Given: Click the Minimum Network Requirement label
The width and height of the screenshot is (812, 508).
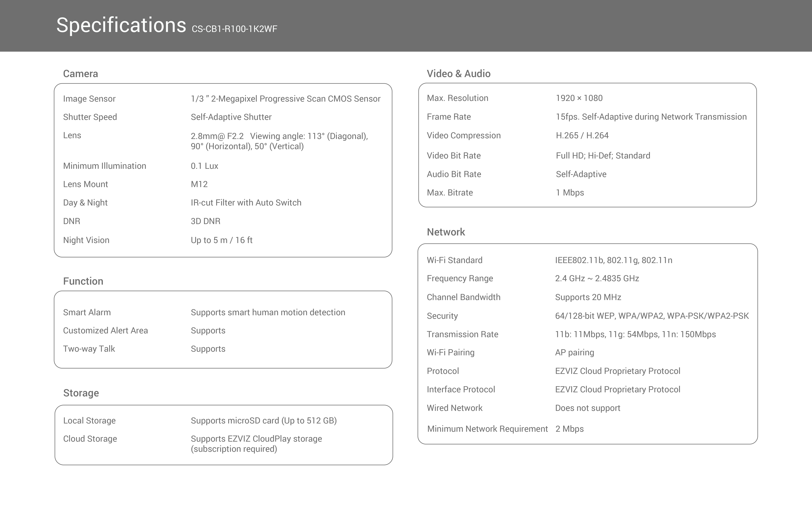Looking at the screenshot, I should point(487,429).
